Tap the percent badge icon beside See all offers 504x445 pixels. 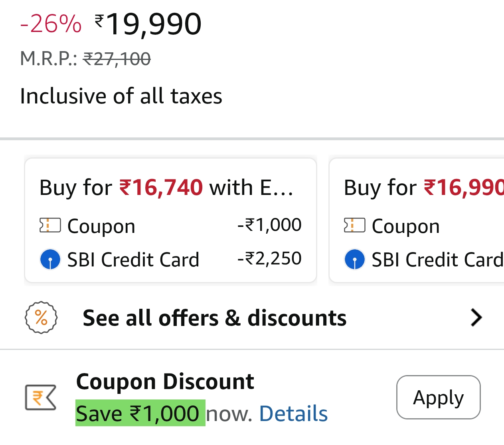(41, 318)
